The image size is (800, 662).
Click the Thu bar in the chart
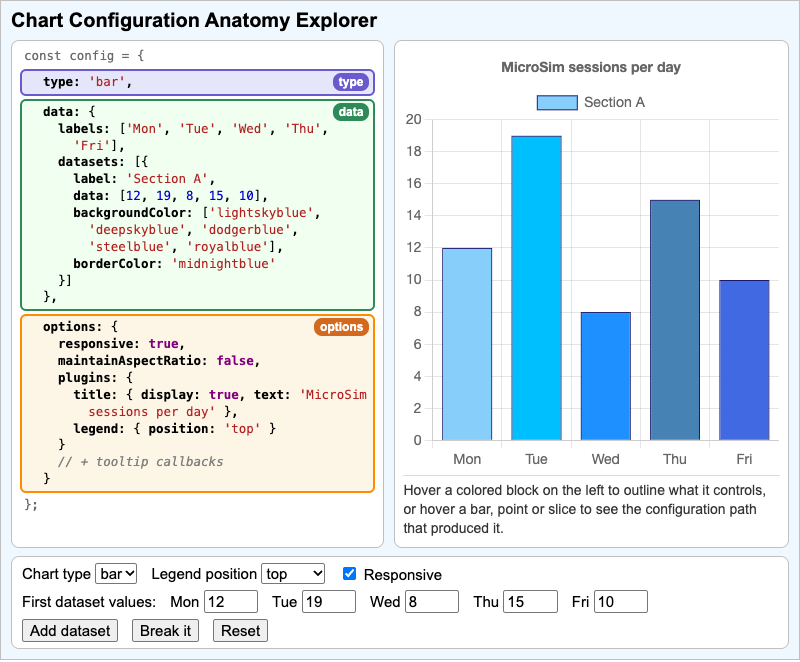(675, 320)
